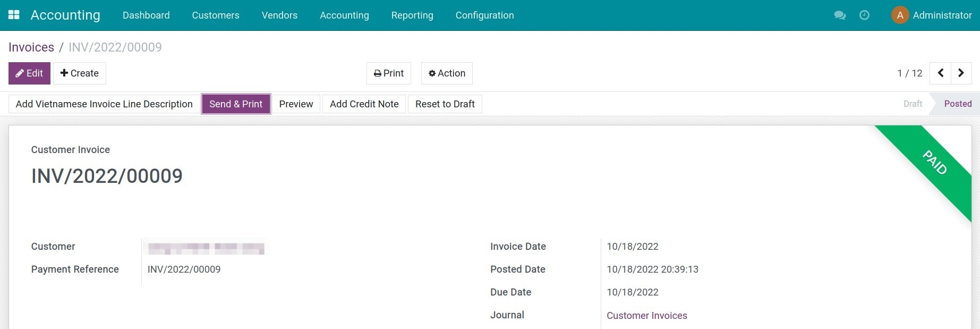Open the Print dropdown

coord(389,73)
